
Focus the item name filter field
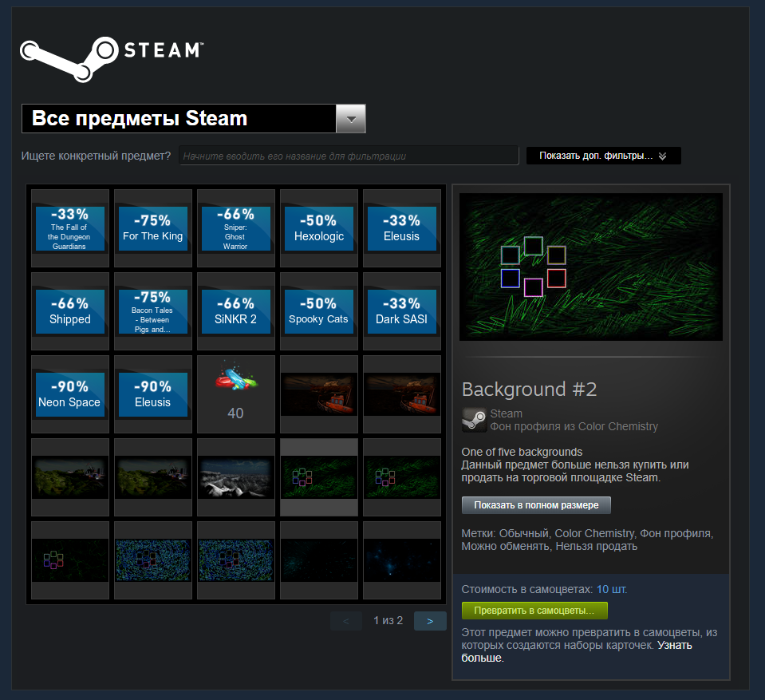[x=349, y=156]
